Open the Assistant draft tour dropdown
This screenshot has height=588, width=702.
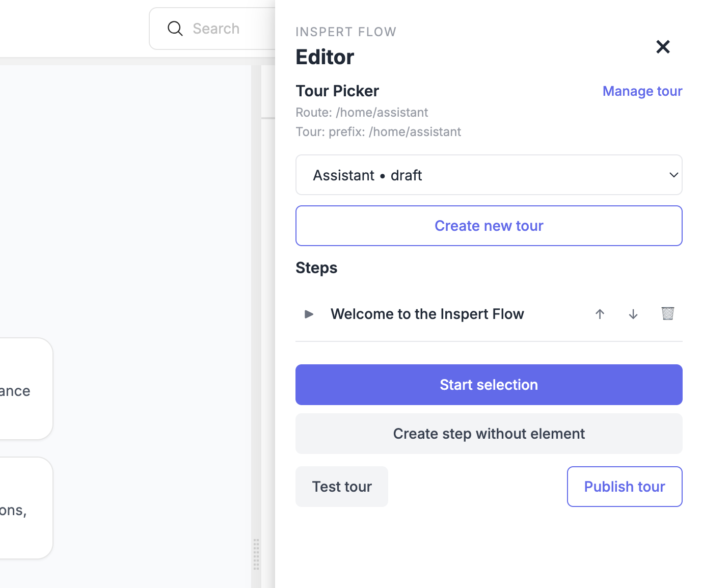[489, 175]
